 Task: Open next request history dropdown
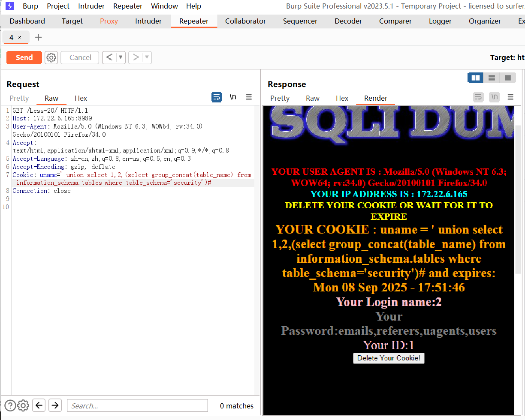[x=147, y=57]
